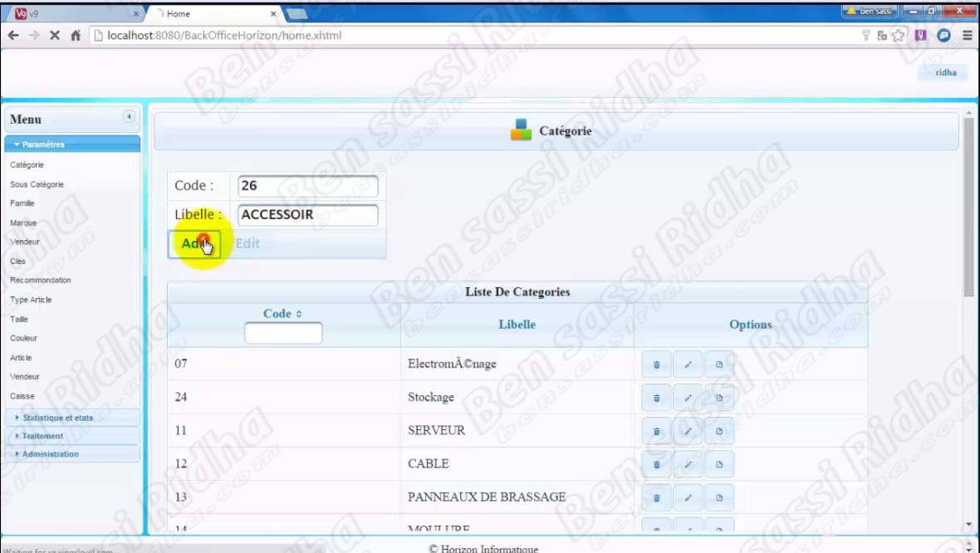Bookmark this page with star icon
Image resolution: width=980 pixels, height=553 pixels.
pyautogui.click(x=899, y=36)
